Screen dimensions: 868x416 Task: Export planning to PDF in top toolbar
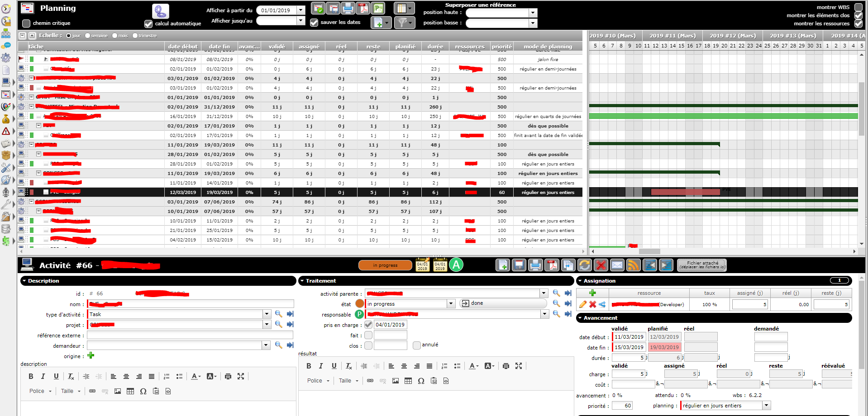pos(363,8)
